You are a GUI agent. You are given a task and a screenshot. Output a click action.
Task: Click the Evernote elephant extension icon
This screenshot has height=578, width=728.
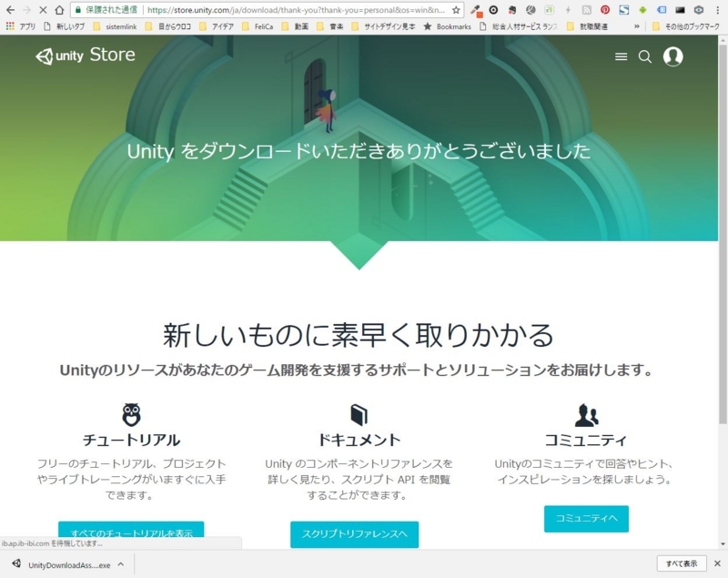(512, 10)
